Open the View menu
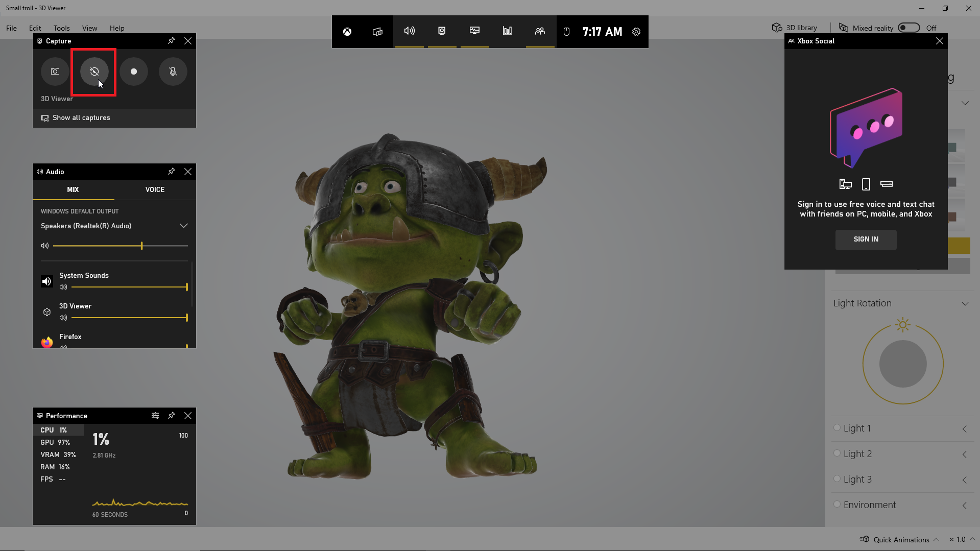Image resolution: width=980 pixels, height=551 pixels. 89,28
